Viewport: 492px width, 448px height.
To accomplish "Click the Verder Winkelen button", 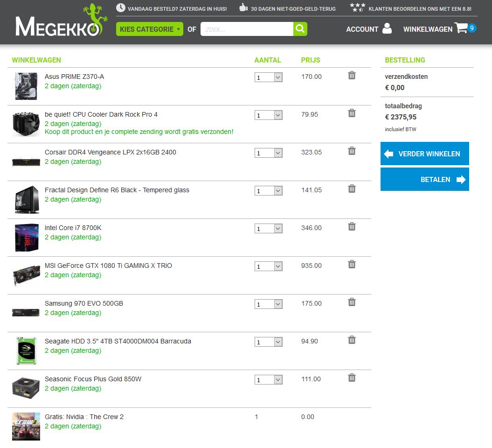I will click(424, 154).
